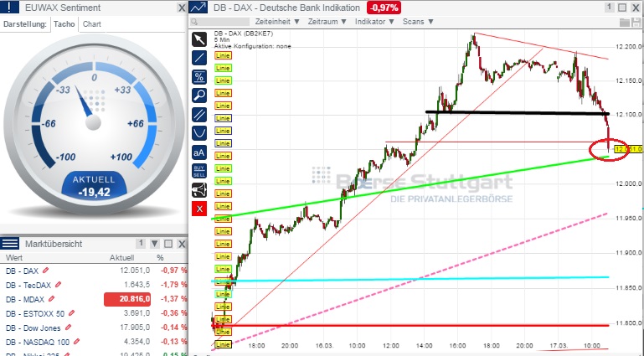The image size is (644, 356).
Task: Click the chart icon in DB - DAX title bar
Action: (198, 8)
